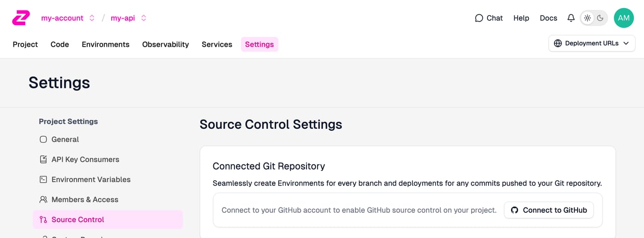
Task: Switch to dark mode moon icon
Action: pos(600,18)
